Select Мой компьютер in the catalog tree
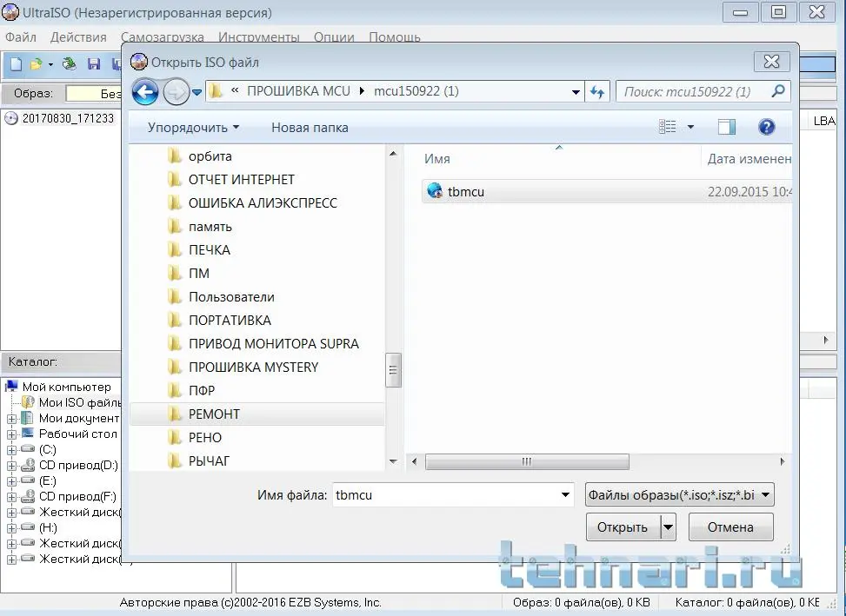This screenshot has width=846, height=616. pos(66,387)
